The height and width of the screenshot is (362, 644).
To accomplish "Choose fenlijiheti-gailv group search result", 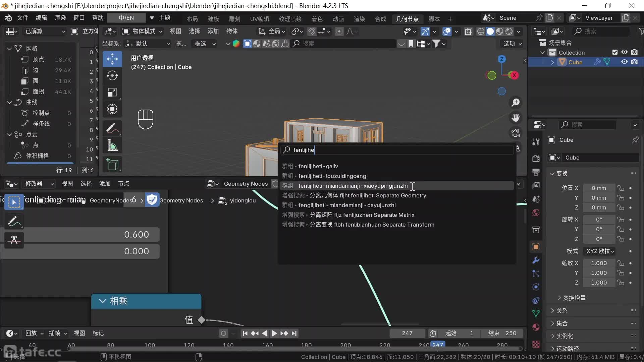I will tap(318, 166).
